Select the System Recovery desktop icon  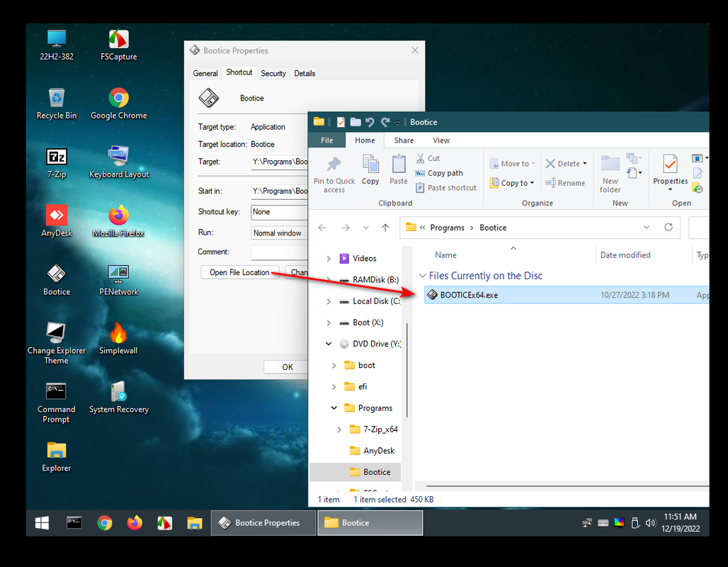[x=118, y=398]
